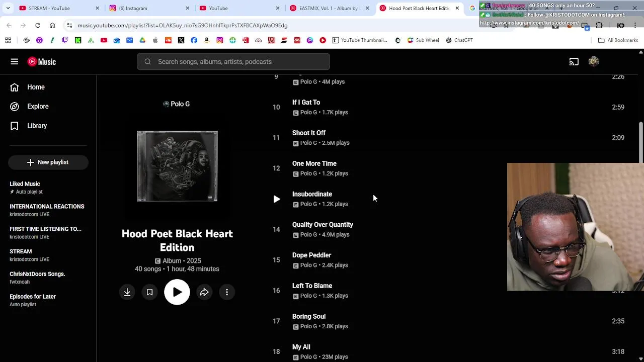Open the hamburger guide menu
The width and height of the screenshot is (644, 362).
(x=15, y=62)
